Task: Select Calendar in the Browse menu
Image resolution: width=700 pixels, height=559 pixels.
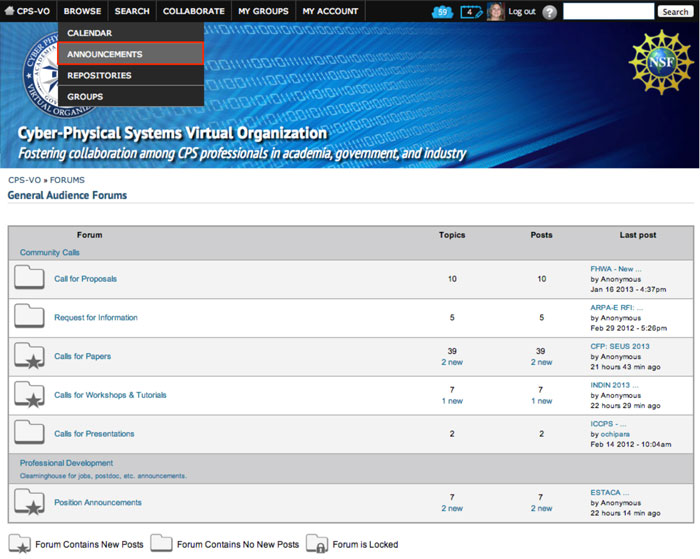Action: [x=89, y=33]
